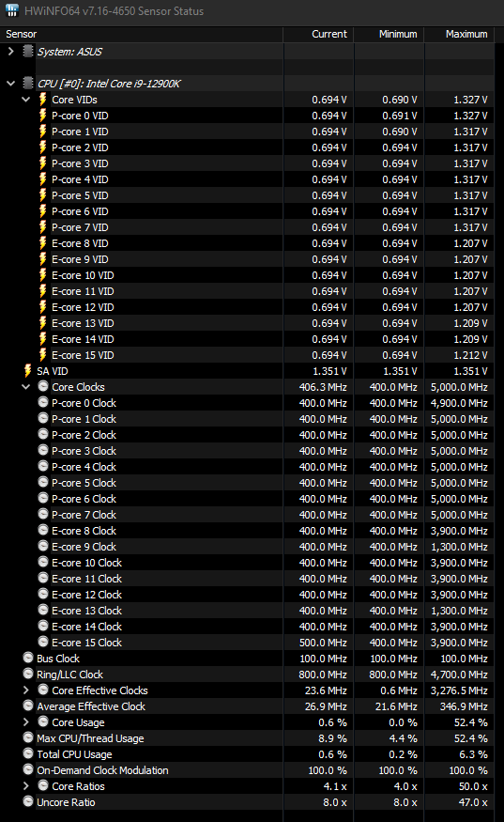The image size is (504, 822).
Task: Click Total CPU Usage maximum 6.3 %
Action: tap(474, 754)
